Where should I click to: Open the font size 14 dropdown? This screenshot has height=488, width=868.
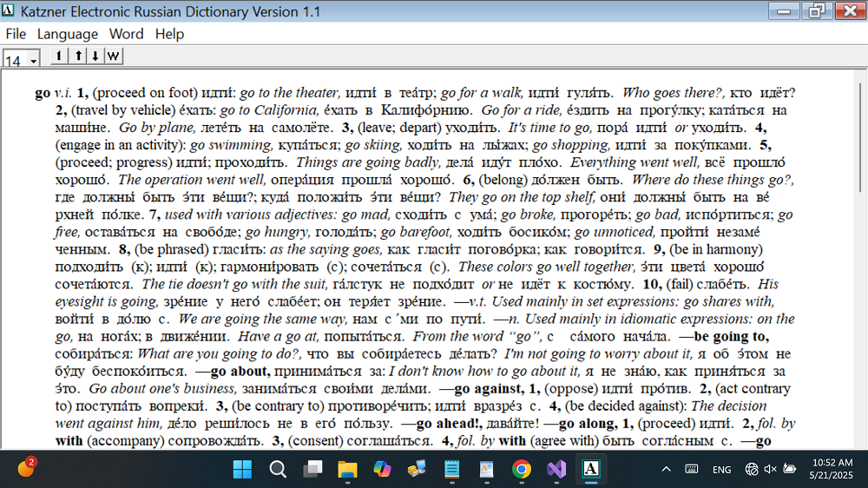point(34,61)
